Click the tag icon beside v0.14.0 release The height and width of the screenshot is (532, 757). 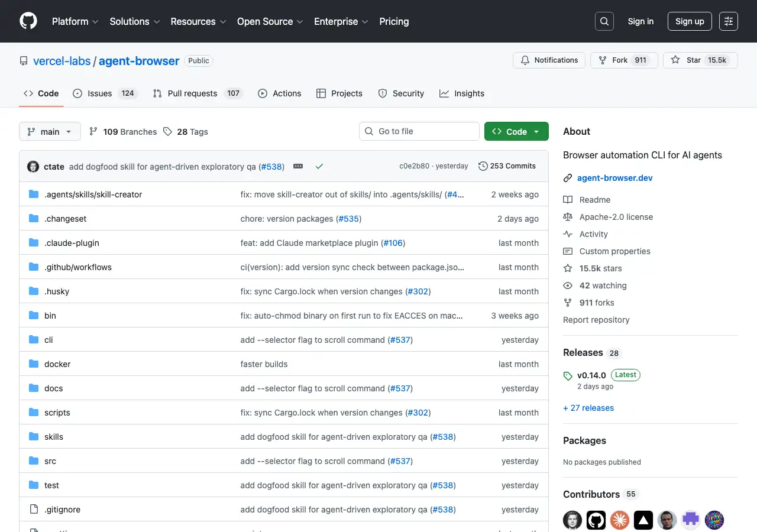[569, 375]
